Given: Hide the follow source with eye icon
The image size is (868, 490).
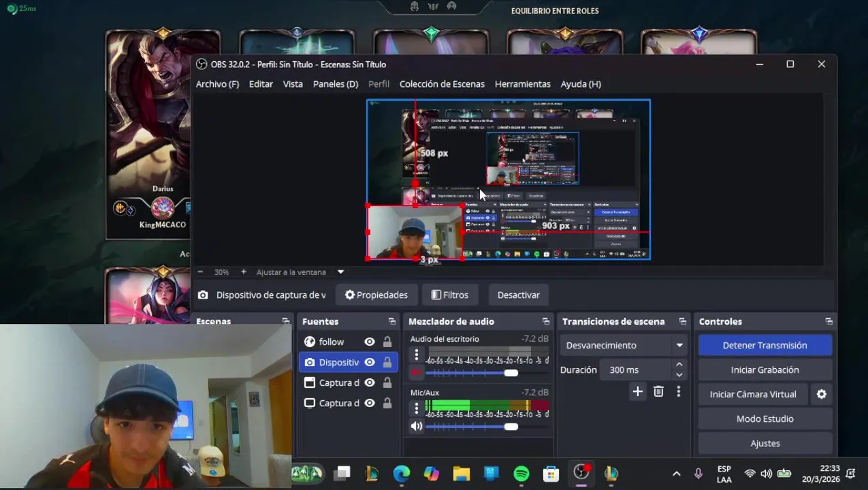Looking at the screenshot, I should tap(370, 342).
